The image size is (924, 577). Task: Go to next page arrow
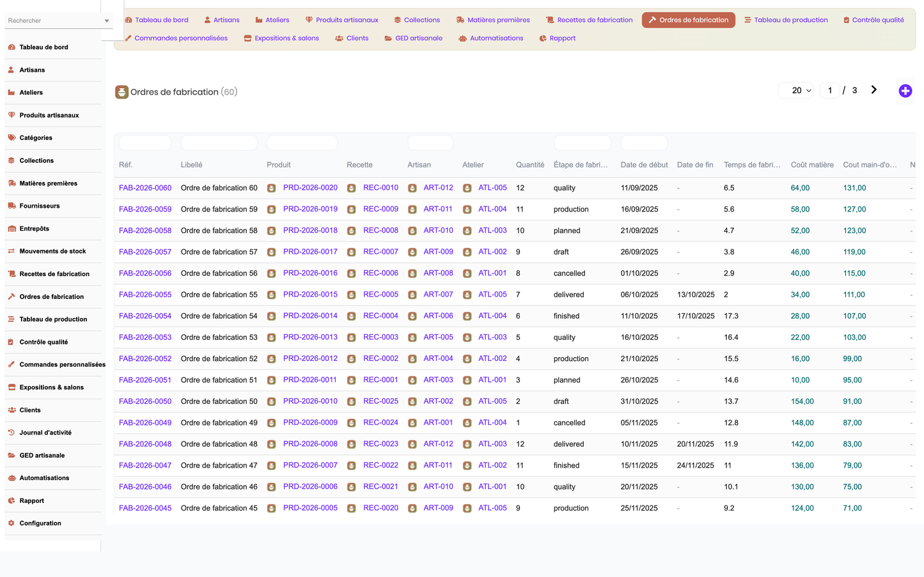pyautogui.click(x=873, y=90)
